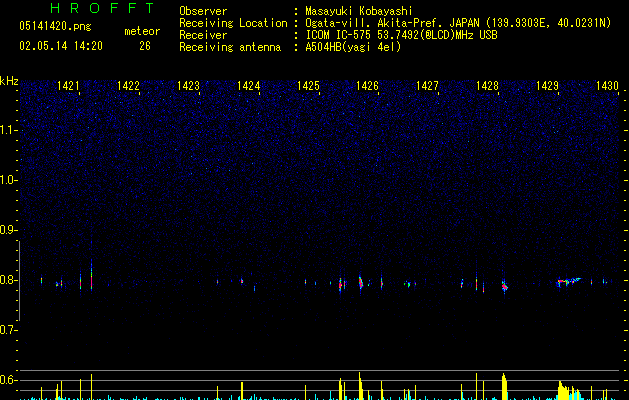Image resolution: width=629 pixels, height=400 pixels.
Task: Click the long horizontal echo streak after 1429
Action: (569, 281)
